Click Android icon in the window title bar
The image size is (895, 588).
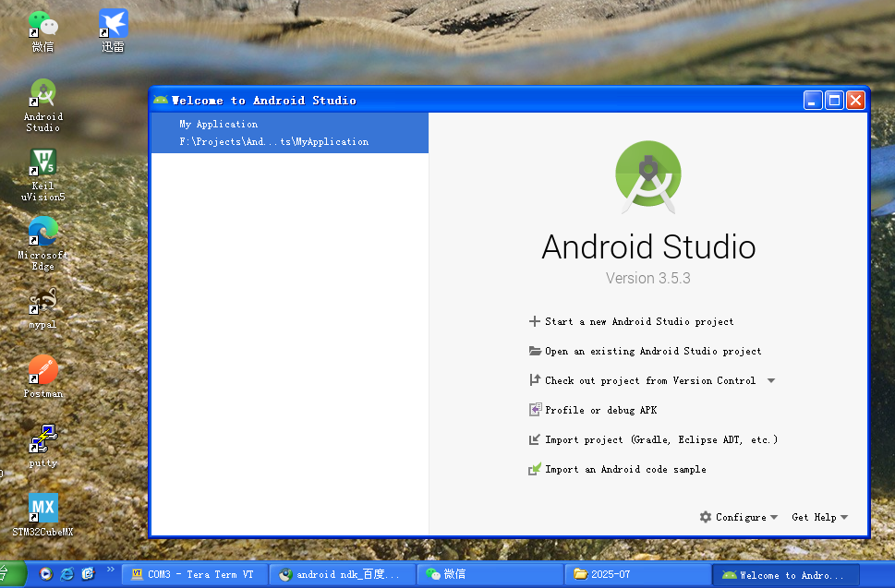pyautogui.click(x=161, y=101)
